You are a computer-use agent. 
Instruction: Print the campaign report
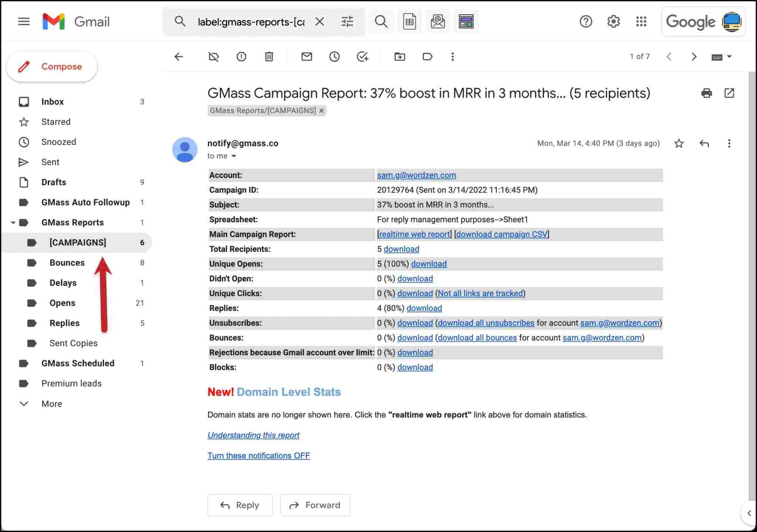point(707,93)
